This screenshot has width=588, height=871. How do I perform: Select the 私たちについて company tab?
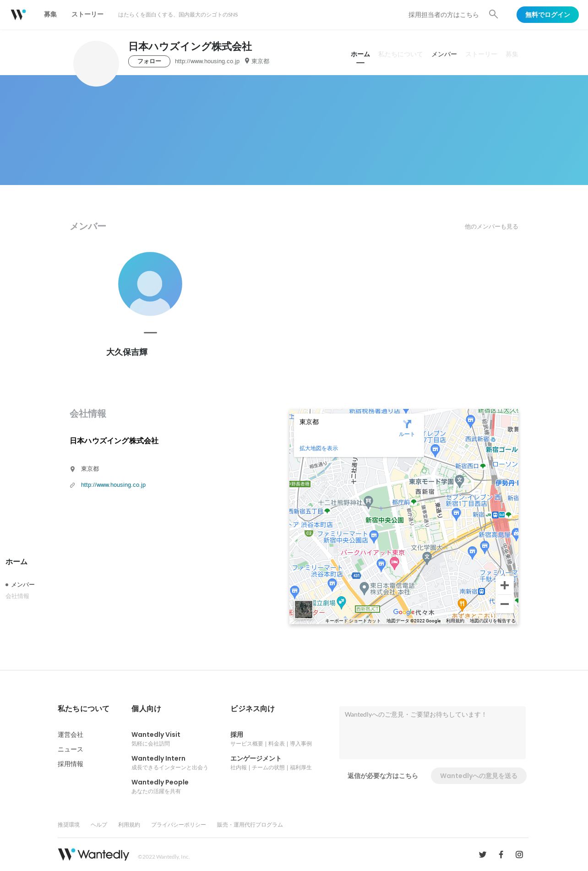coord(401,54)
